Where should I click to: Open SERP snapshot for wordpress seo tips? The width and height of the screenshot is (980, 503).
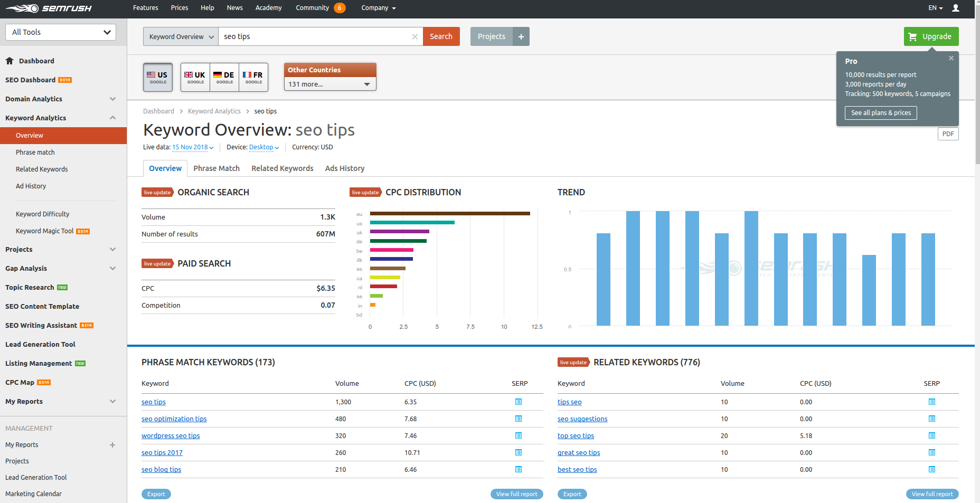[519, 435]
